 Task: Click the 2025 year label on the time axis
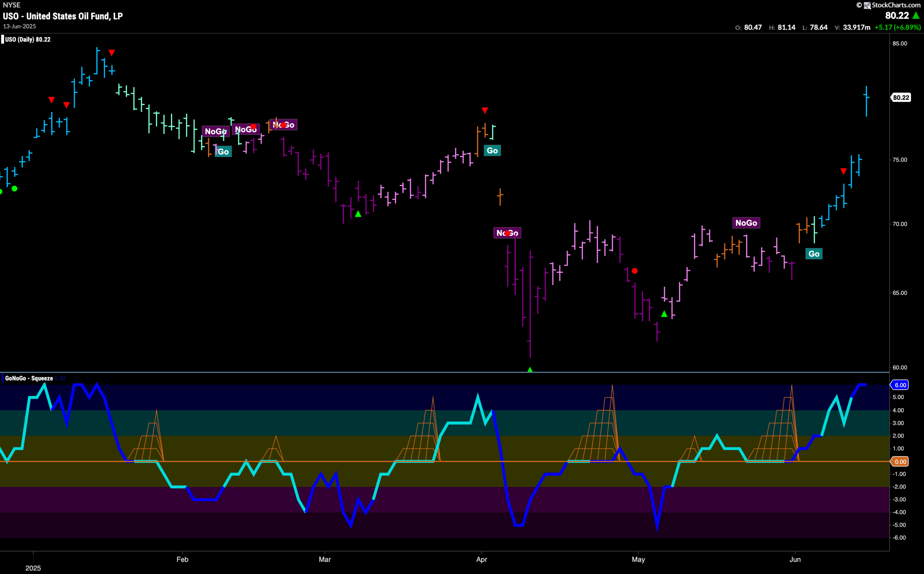pos(33,568)
